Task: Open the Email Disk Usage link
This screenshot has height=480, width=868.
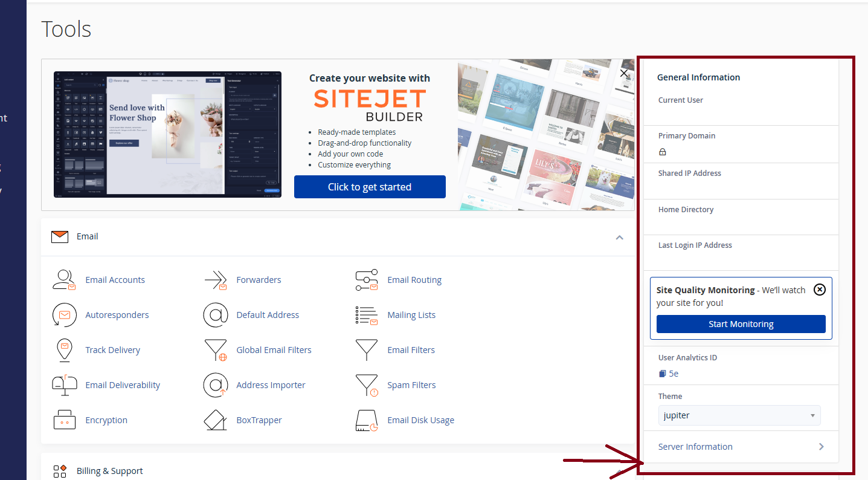Action: point(421,420)
